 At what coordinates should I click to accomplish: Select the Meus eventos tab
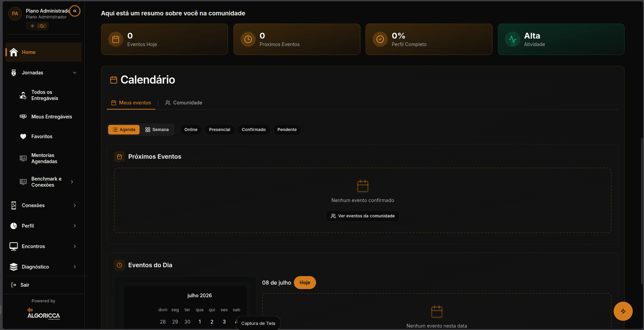131,103
